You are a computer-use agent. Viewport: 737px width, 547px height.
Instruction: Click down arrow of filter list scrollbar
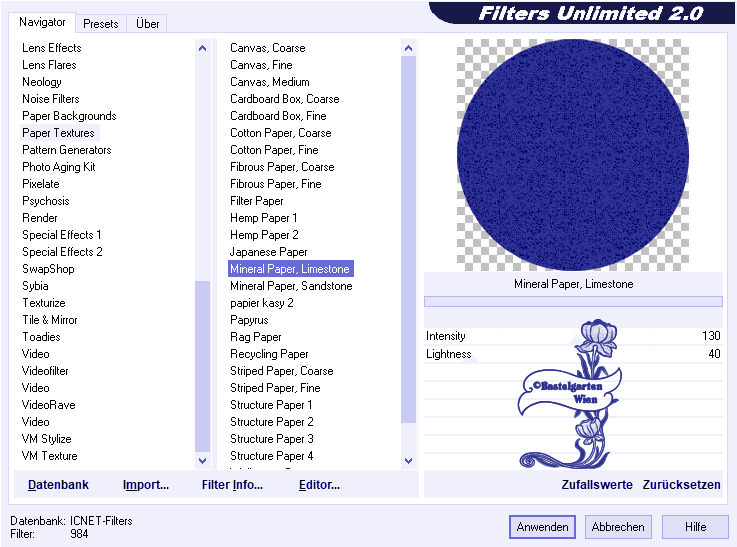click(x=408, y=461)
